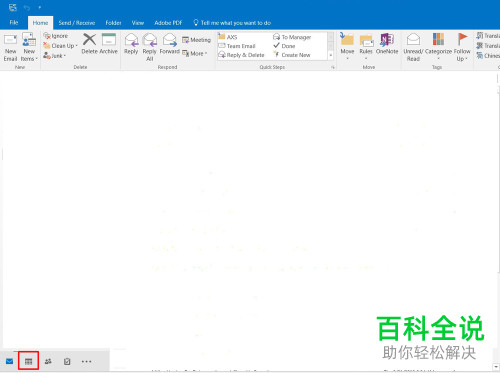Screen dimensions: 500x373
Task: Expand the Quick Steps gallery
Action: pyautogui.click(x=331, y=55)
